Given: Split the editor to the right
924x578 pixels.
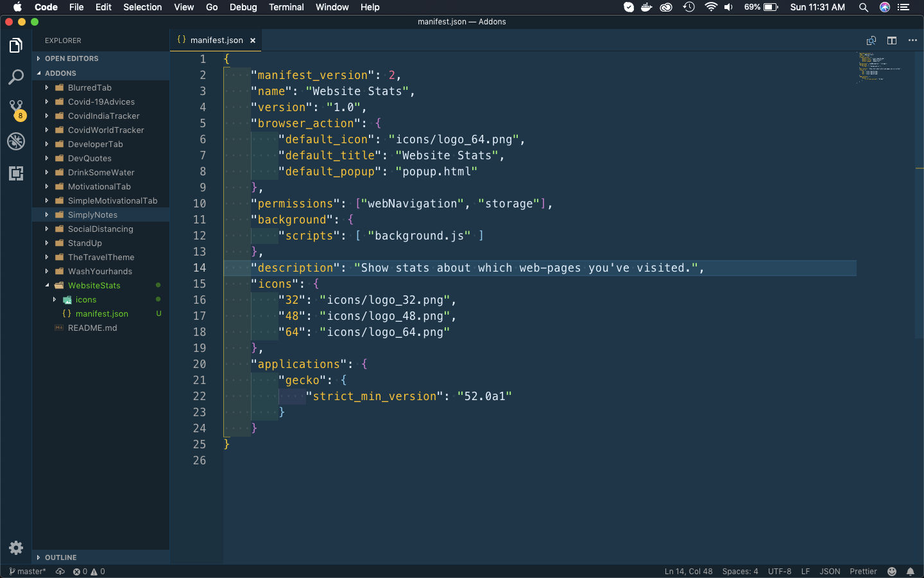Looking at the screenshot, I should point(892,40).
